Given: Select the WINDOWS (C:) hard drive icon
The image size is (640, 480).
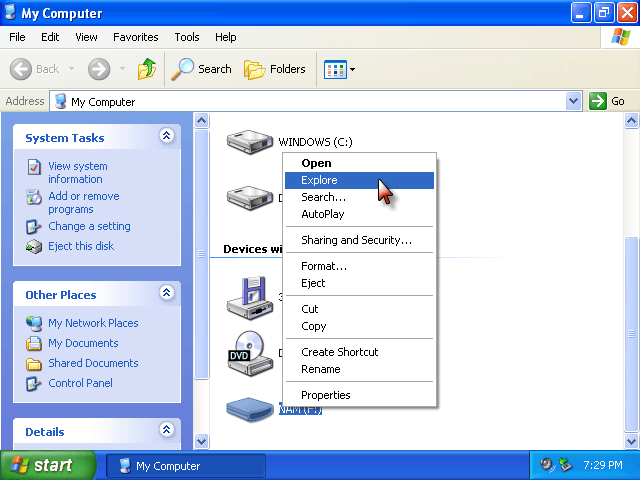Looking at the screenshot, I should (249, 142).
